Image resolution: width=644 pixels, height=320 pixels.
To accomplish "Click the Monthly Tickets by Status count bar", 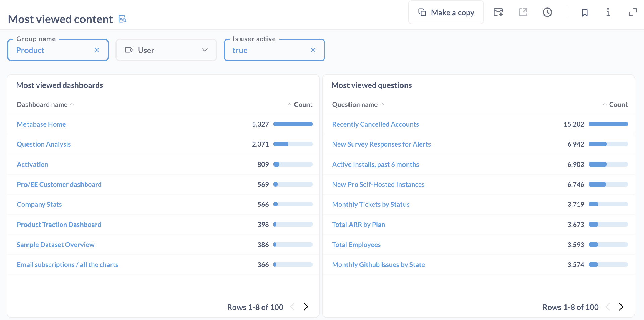I will pyautogui.click(x=608, y=204).
